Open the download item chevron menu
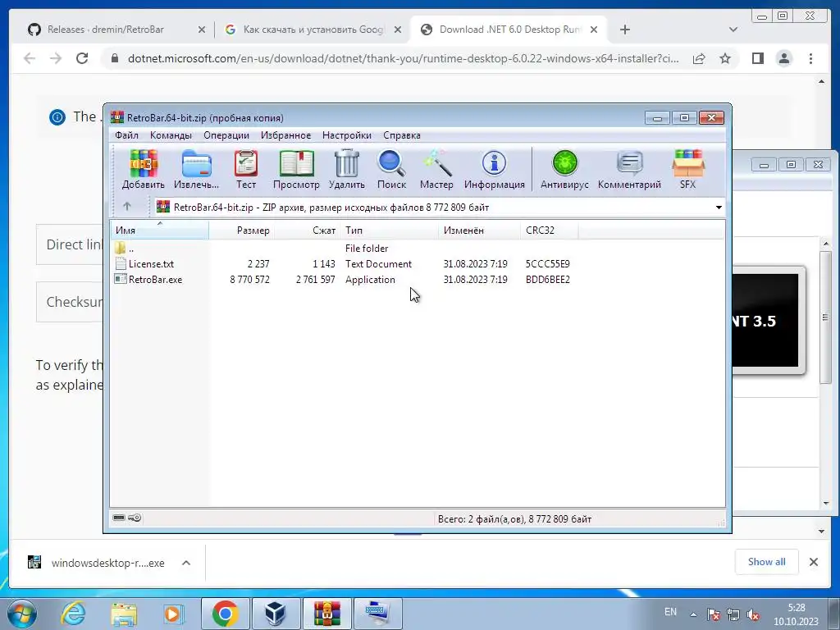This screenshot has height=630, width=840. pos(186,563)
